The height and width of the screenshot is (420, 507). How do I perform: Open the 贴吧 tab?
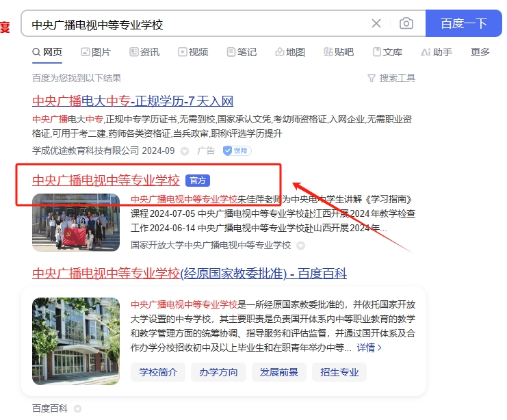339,52
